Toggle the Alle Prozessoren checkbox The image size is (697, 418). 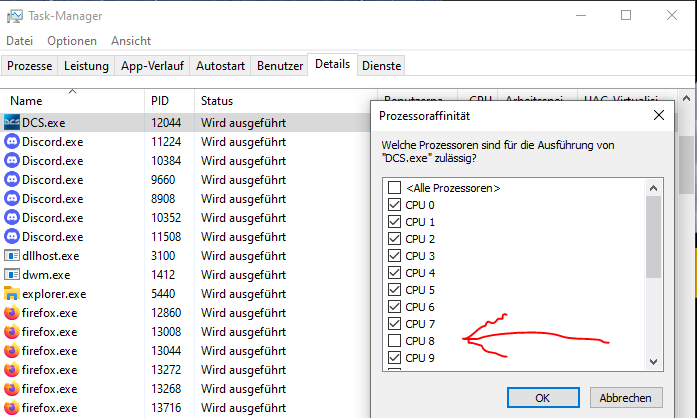[x=394, y=188]
